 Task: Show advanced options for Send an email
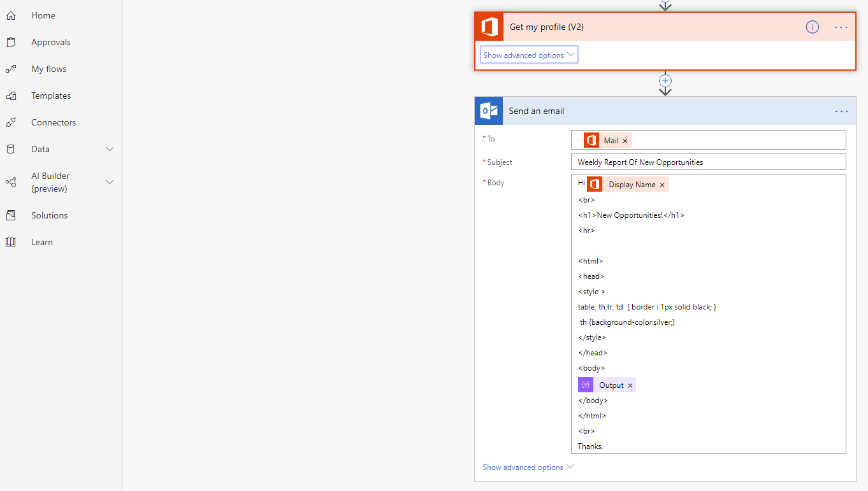point(528,467)
